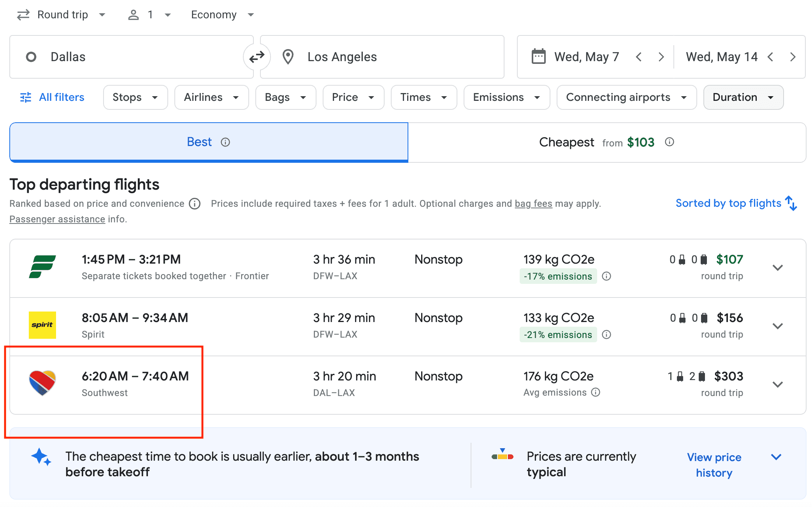This screenshot has width=812, height=507.
Task: Expand the Spirit $156 flight details
Action: coord(778,326)
